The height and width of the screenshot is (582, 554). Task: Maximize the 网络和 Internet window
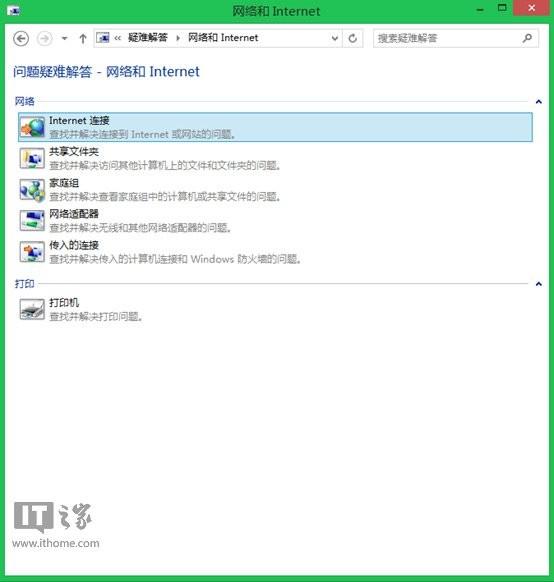click(x=502, y=8)
